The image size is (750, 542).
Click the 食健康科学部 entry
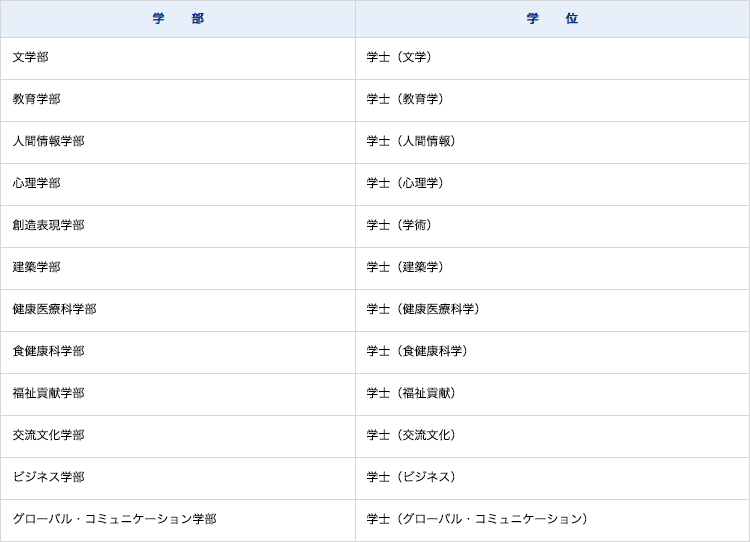click(49, 352)
